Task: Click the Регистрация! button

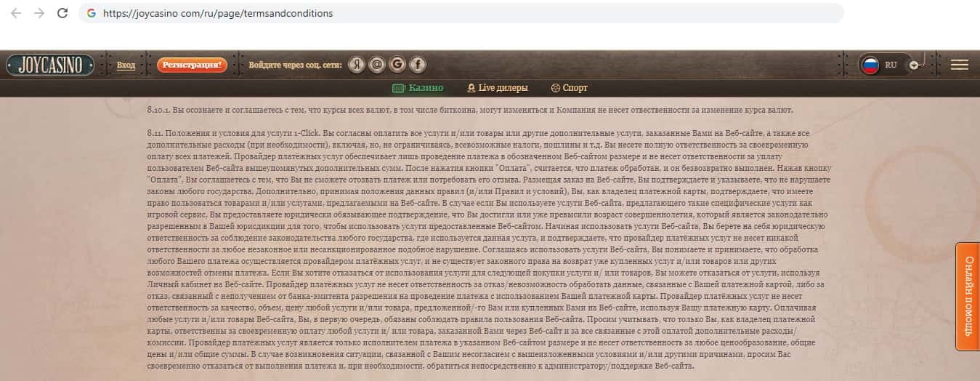Action: pyautogui.click(x=192, y=65)
